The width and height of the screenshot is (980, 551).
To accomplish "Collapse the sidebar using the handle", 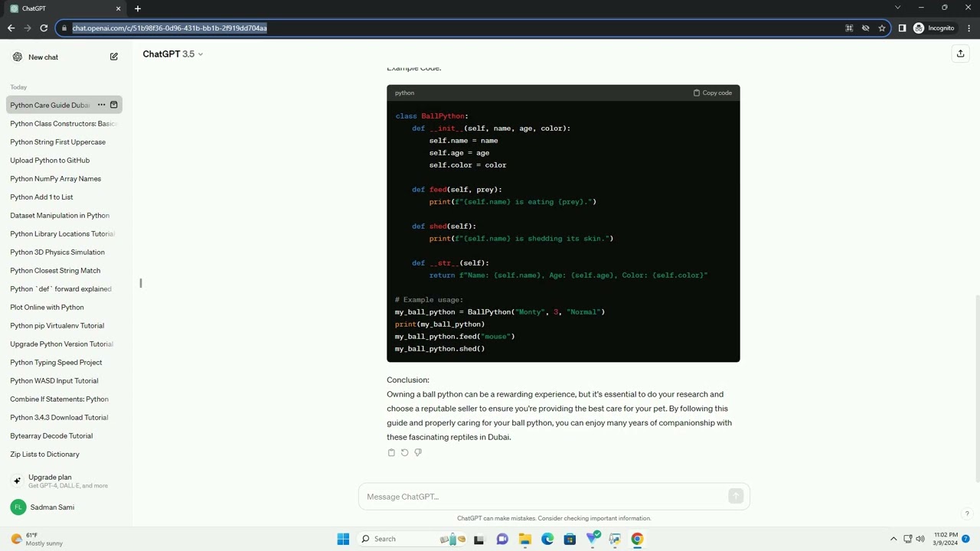I will click(x=141, y=283).
